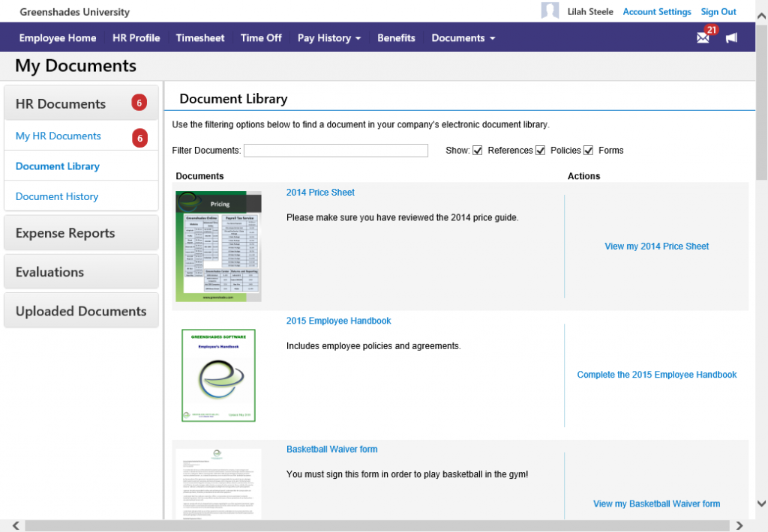Screen dimensions: 768x532
Task: Click the 'Please make sure you have reviewed' description
Action: pyautogui.click(x=403, y=217)
